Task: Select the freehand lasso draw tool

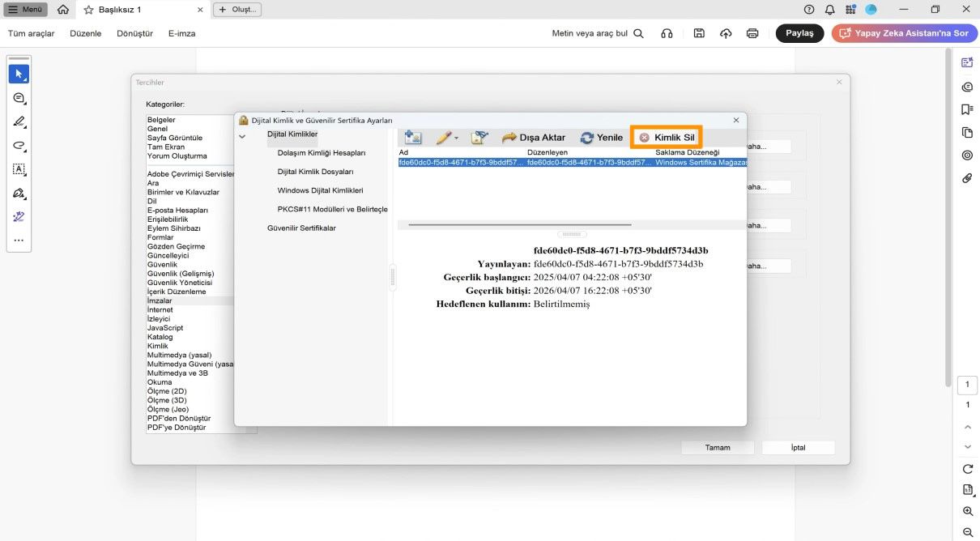Action: point(19,146)
